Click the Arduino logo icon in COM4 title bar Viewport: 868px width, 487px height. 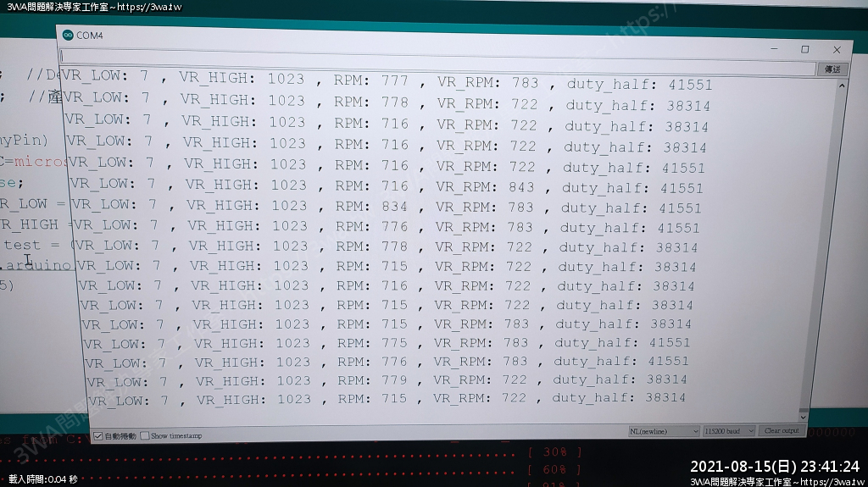tap(68, 35)
